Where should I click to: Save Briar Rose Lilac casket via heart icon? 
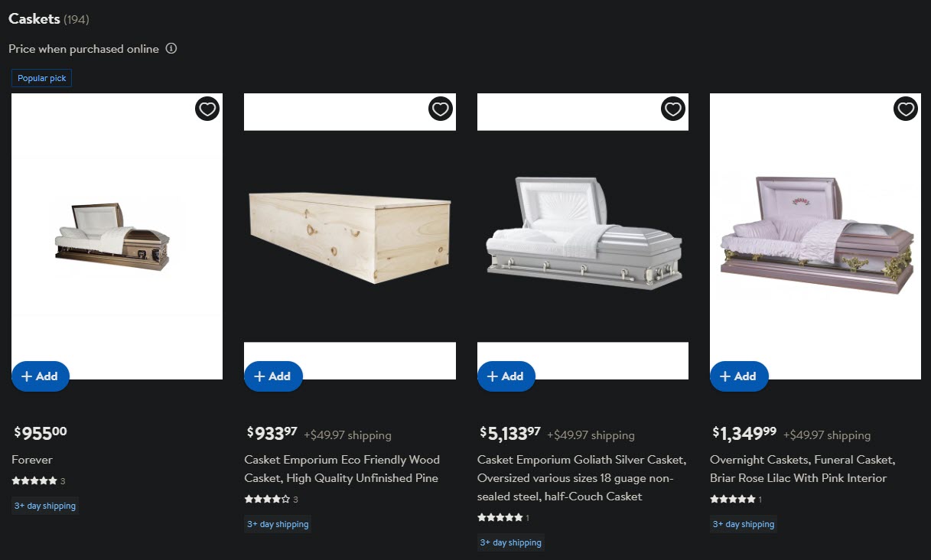click(x=906, y=109)
